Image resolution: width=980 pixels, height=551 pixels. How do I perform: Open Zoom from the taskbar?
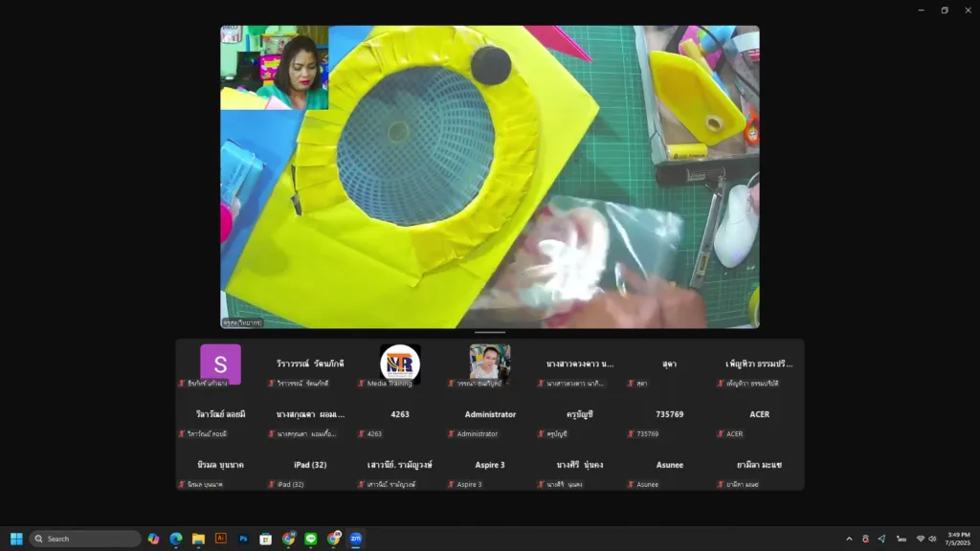coord(356,539)
